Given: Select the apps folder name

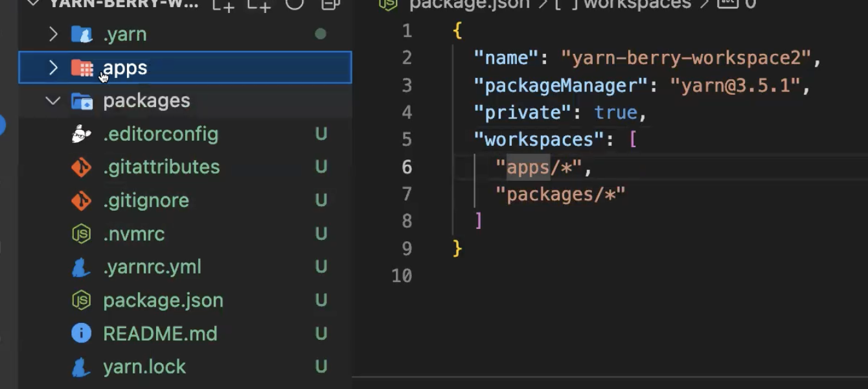Looking at the screenshot, I should [125, 68].
